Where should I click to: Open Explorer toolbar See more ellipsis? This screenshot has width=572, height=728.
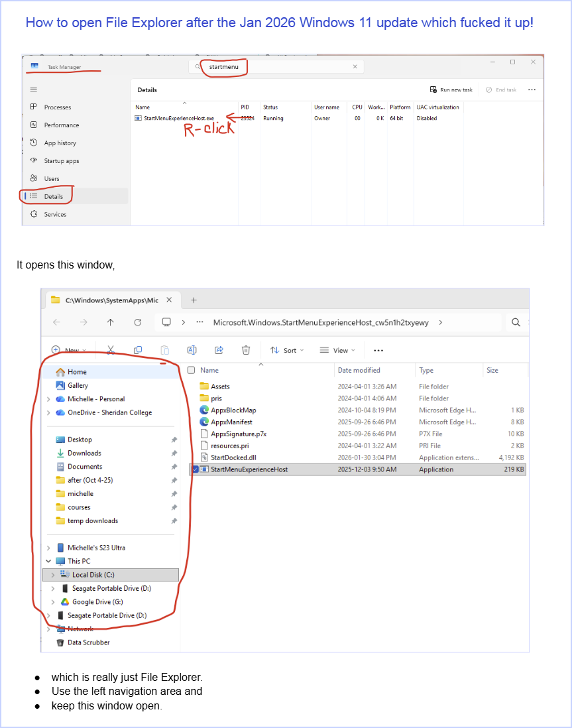tap(378, 350)
